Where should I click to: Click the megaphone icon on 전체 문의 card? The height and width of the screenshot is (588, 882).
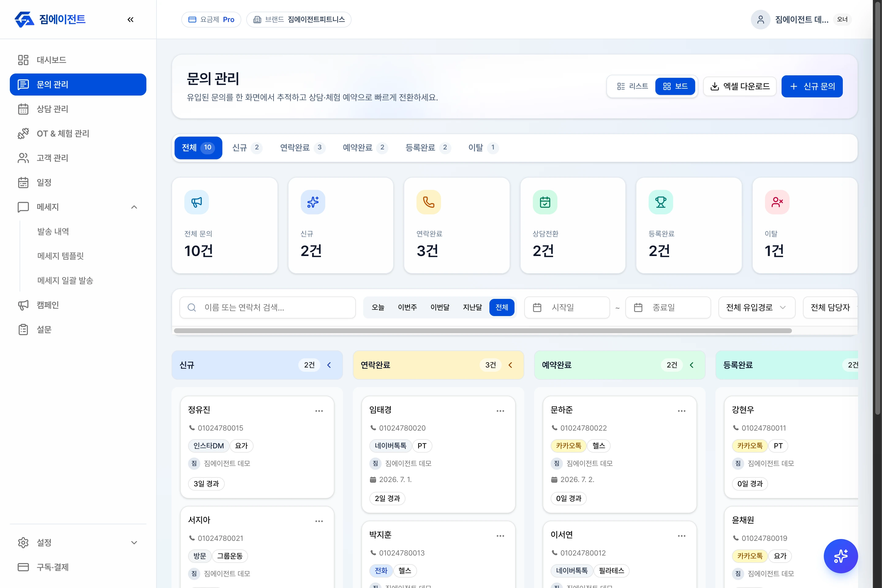(197, 202)
